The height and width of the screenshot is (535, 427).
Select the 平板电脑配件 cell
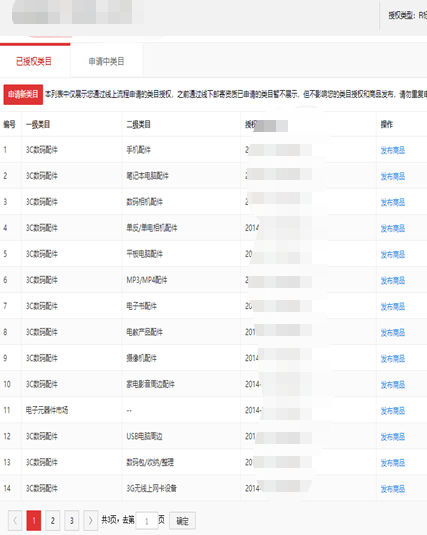144,254
